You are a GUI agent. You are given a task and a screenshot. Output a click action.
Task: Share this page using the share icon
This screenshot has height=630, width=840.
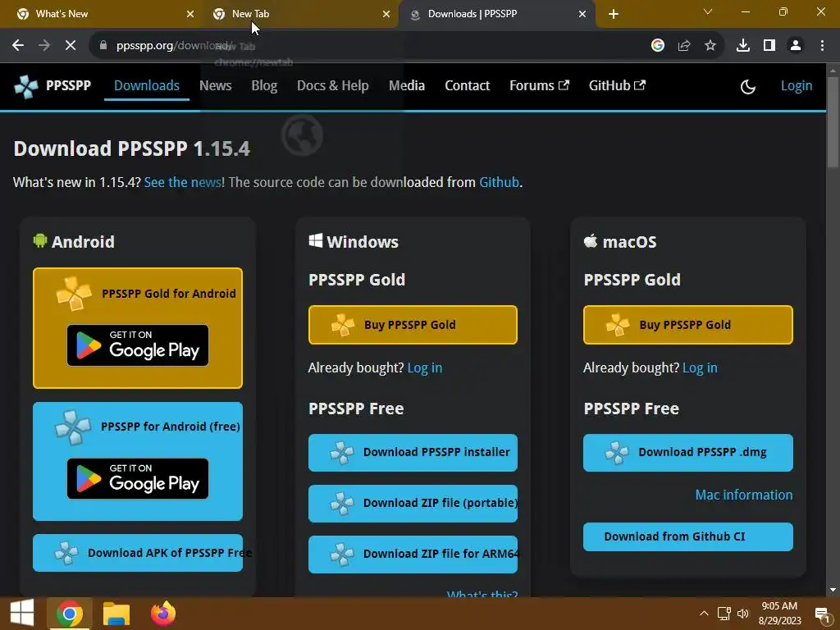coord(684,46)
